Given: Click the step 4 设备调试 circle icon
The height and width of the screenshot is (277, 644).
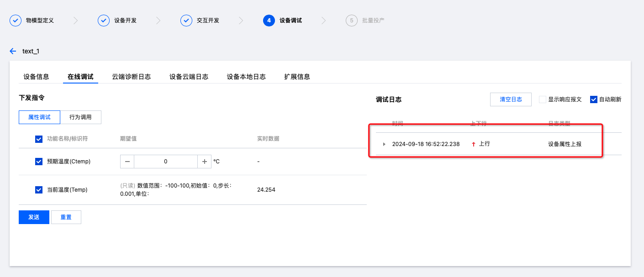Looking at the screenshot, I should (269, 21).
